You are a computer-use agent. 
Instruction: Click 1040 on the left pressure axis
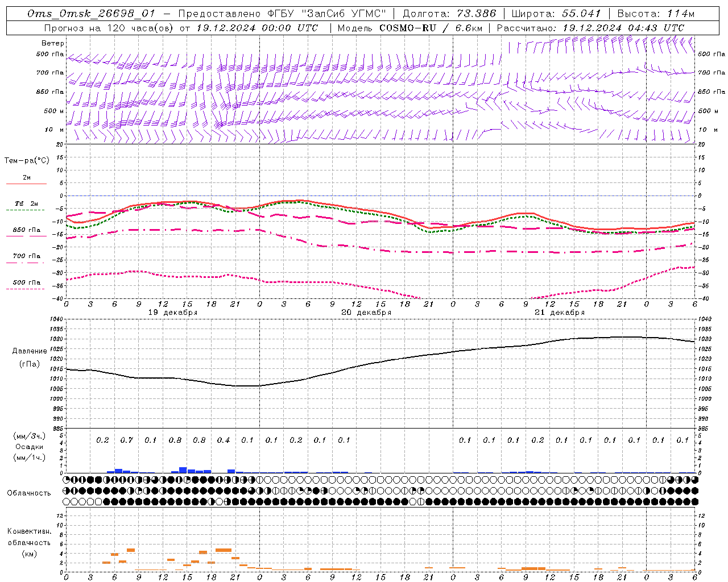click(x=57, y=319)
